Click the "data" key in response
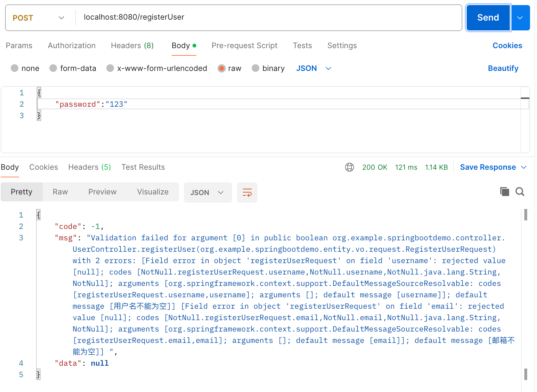 [68, 364]
